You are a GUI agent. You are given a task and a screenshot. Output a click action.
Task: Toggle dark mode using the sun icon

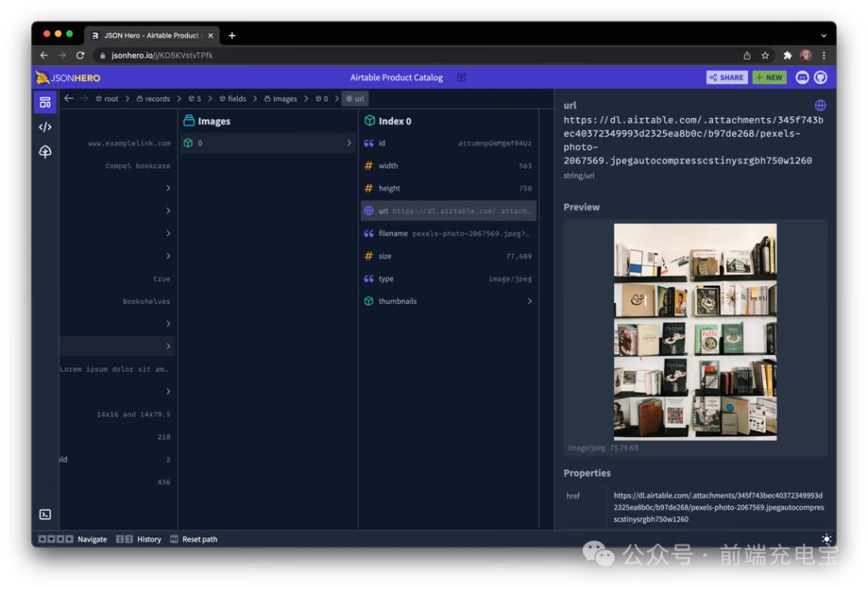[826, 539]
